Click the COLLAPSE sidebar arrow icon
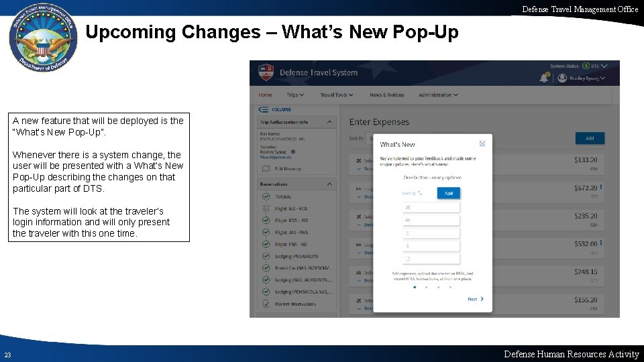Viewport: 644px width, 362px height. pyautogui.click(x=263, y=109)
